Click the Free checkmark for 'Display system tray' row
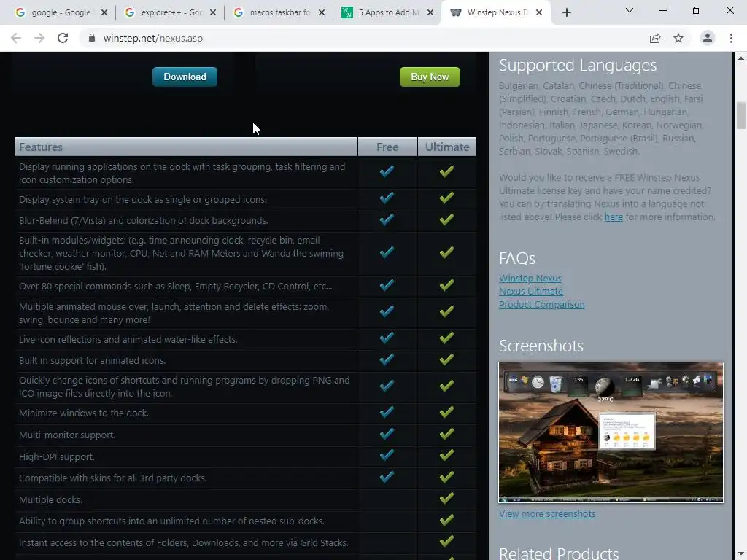 point(387,198)
